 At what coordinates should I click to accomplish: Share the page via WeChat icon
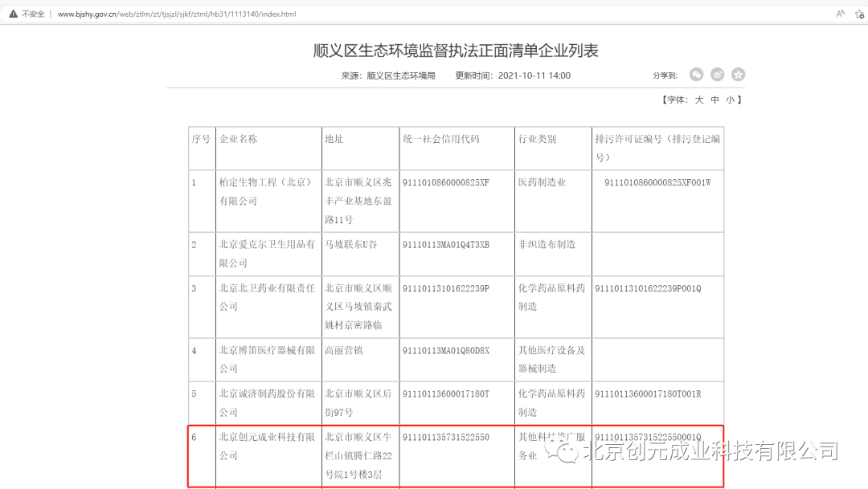tap(696, 75)
